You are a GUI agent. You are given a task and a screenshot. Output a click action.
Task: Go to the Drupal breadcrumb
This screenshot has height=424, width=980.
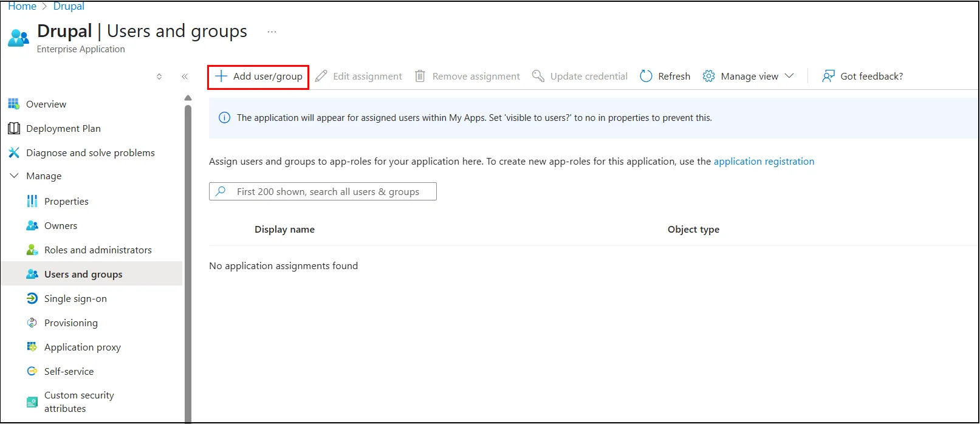tap(69, 6)
